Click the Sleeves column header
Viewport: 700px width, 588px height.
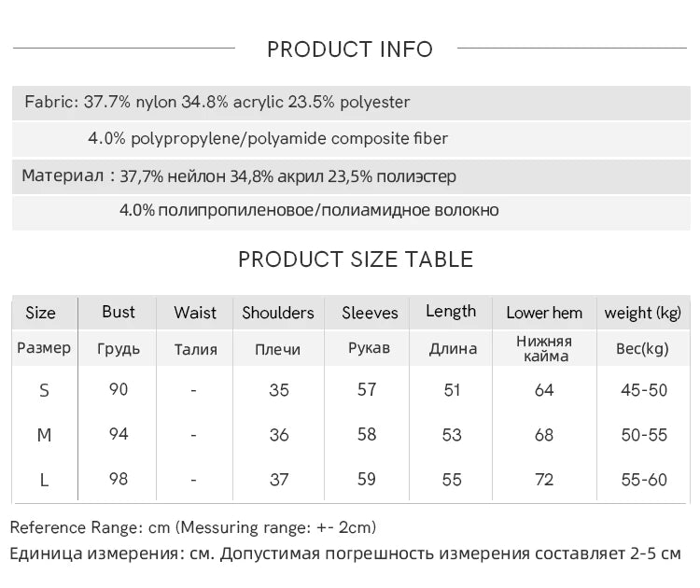(370, 313)
